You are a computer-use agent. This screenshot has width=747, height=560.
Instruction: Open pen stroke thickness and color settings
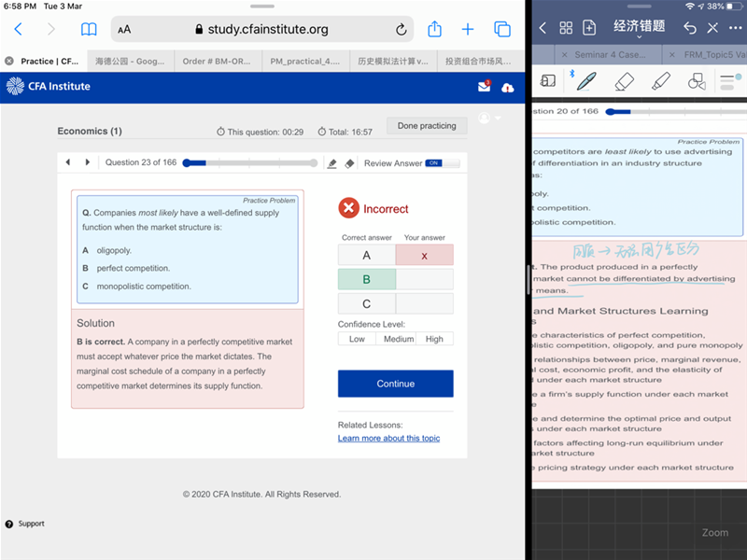(730, 81)
